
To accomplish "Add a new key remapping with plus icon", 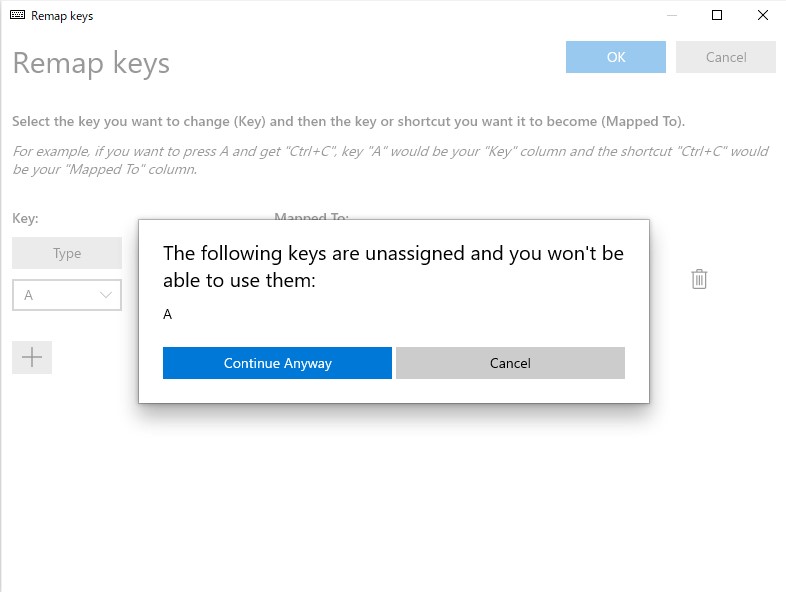I will click(x=32, y=357).
